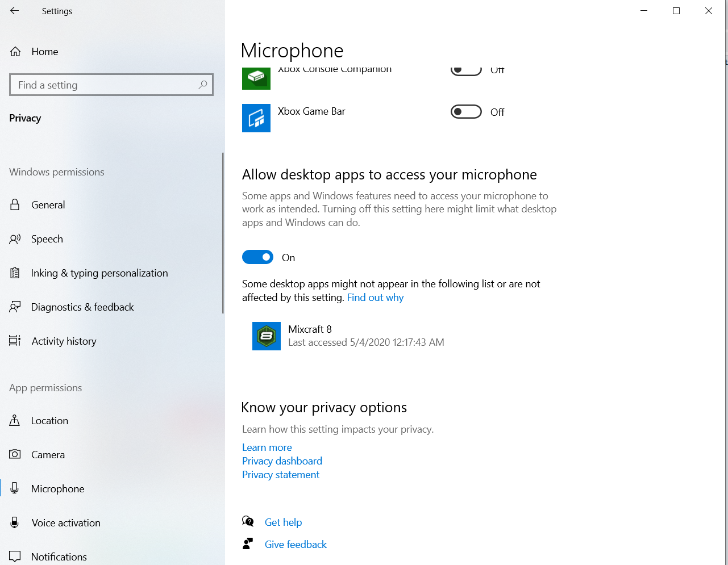Click the sidebar vertical scrollbar
This screenshot has height=565, width=728.
[x=223, y=233]
